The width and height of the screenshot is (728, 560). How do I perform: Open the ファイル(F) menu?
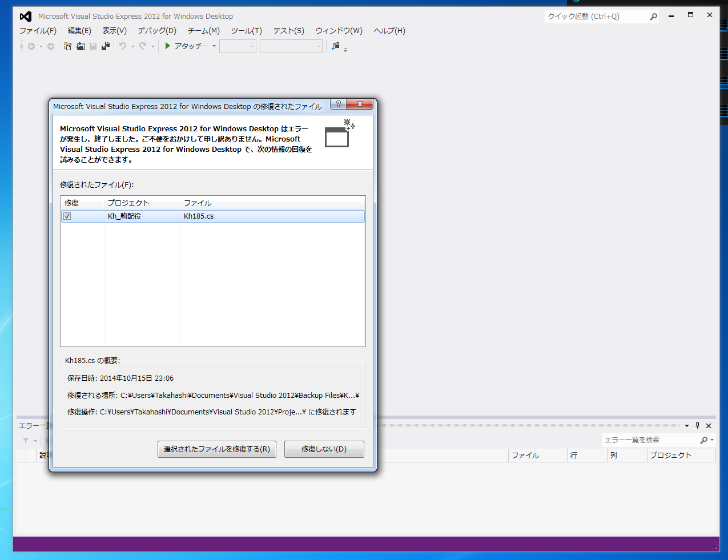coord(38,31)
